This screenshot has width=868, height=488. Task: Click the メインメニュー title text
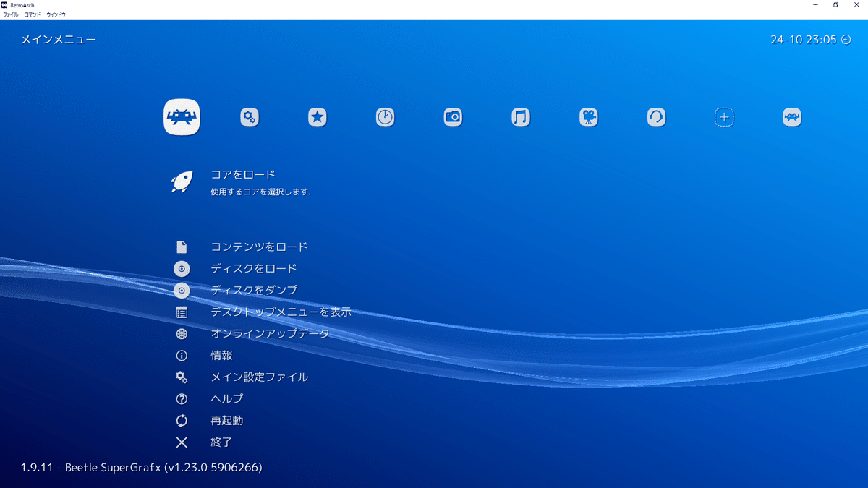click(58, 40)
